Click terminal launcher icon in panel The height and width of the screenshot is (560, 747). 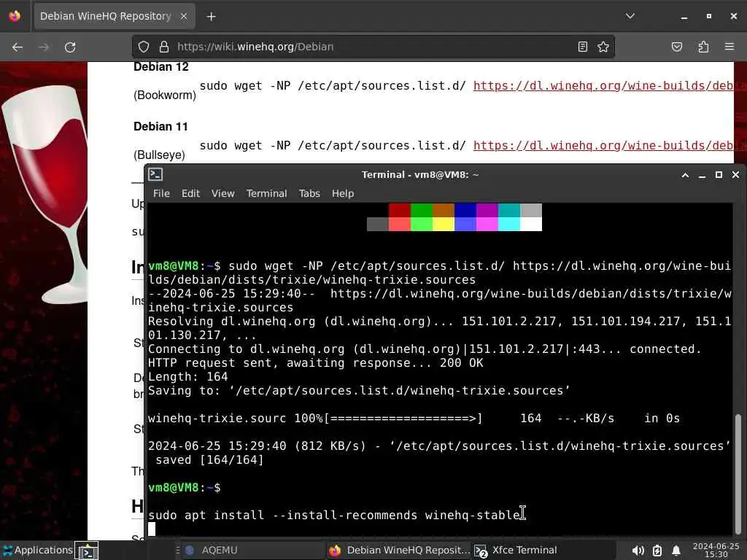tap(87, 551)
